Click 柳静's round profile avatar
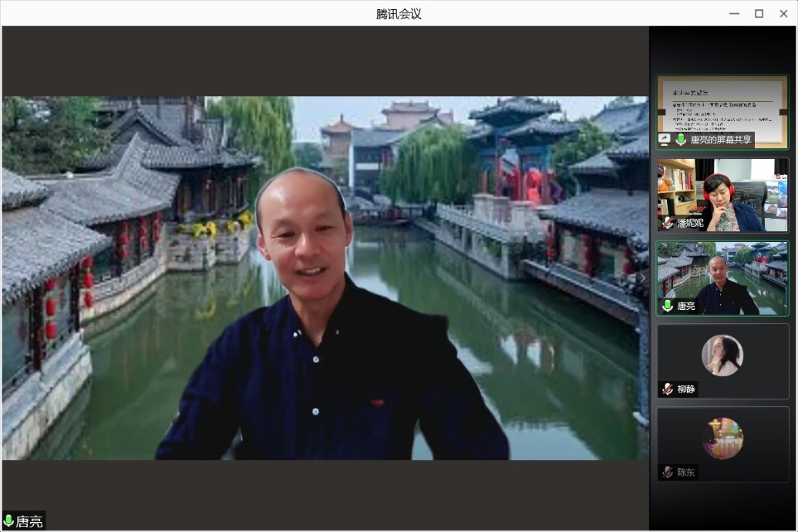This screenshot has height=532, width=798. pos(722,355)
